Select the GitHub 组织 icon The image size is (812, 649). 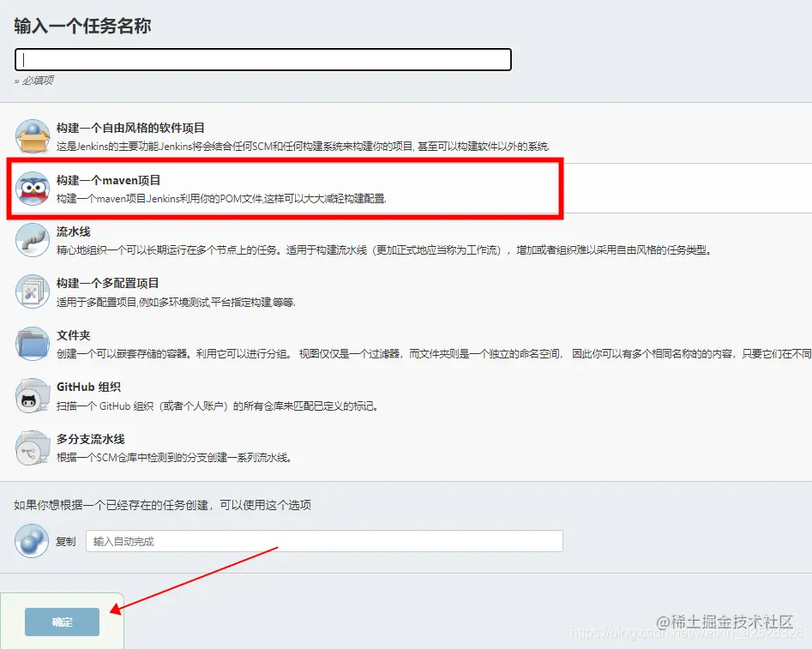tap(33, 396)
